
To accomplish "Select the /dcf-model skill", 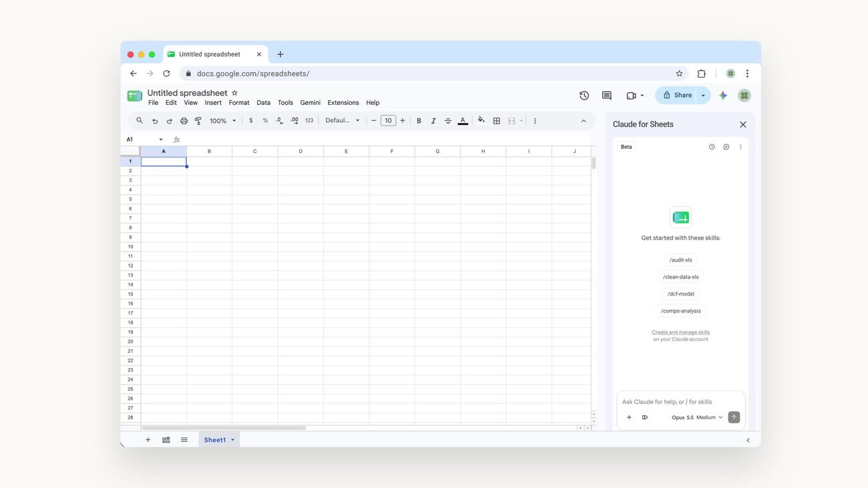I will coord(680,294).
